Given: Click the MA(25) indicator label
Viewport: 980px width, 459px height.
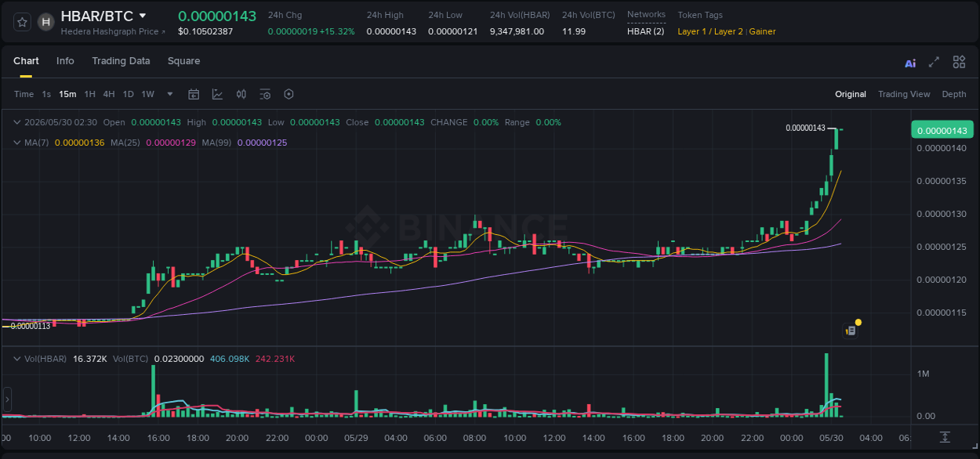Looking at the screenshot, I should click(x=125, y=143).
